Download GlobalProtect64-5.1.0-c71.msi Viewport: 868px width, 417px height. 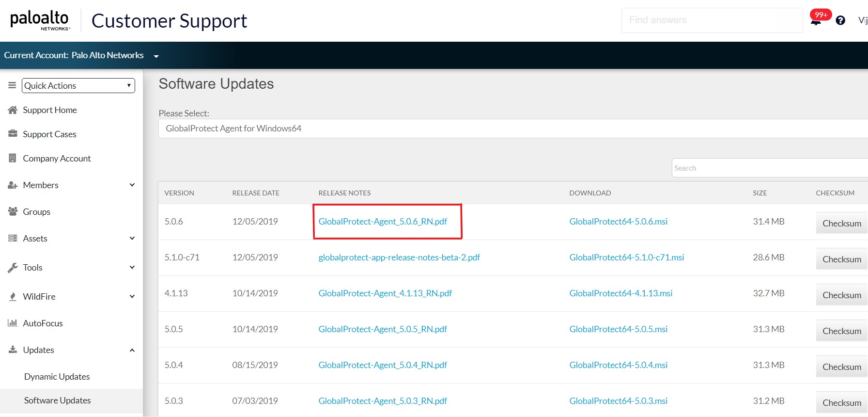[x=627, y=257]
